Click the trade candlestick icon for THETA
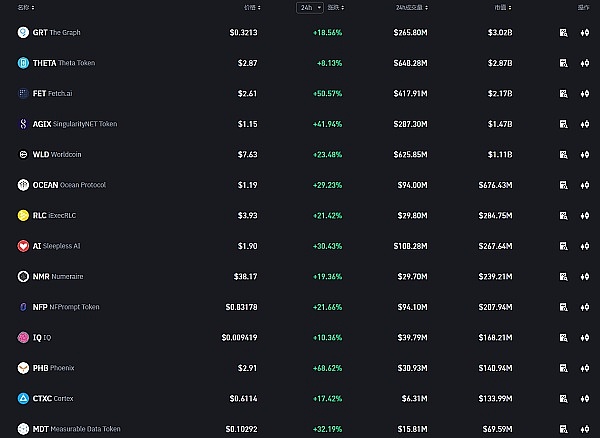The height and width of the screenshot is (438, 600). coord(584,63)
